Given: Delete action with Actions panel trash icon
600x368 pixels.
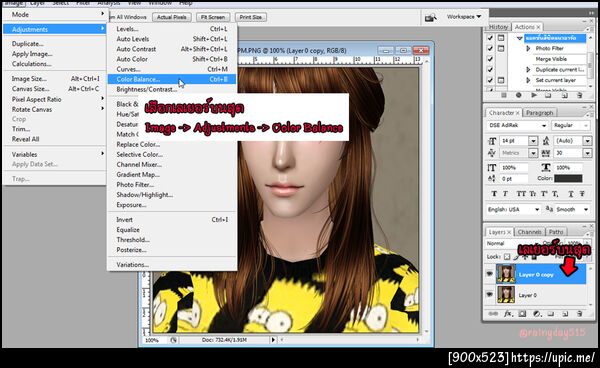Looking at the screenshot, I should [x=579, y=95].
